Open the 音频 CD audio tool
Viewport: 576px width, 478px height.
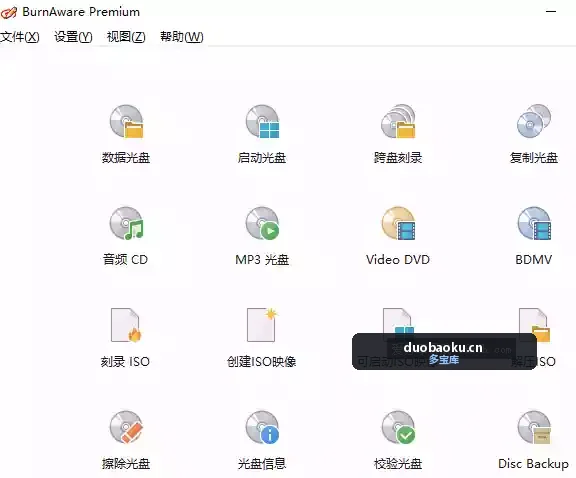click(126, 236)
